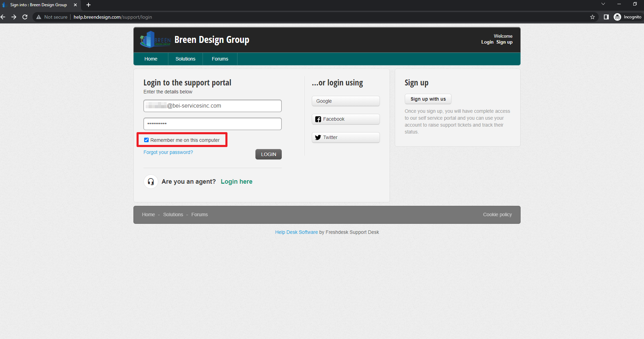The height and width of the screenshot is (339, 644).
Task: Click footer Home link
Action: coord(148,214)
